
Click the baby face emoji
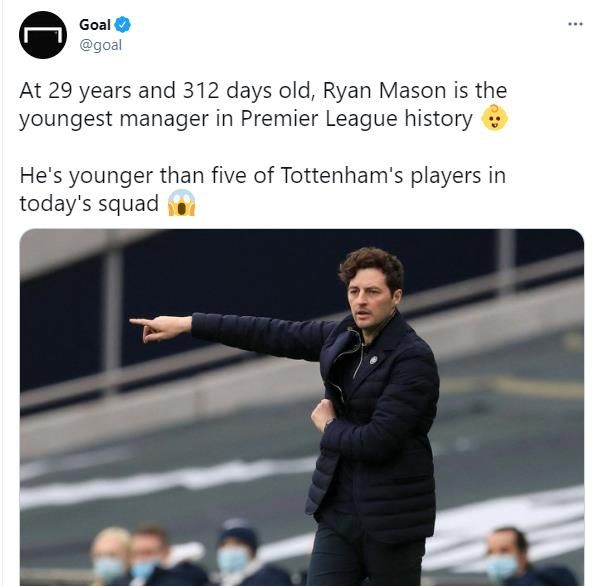coord(494,119)
